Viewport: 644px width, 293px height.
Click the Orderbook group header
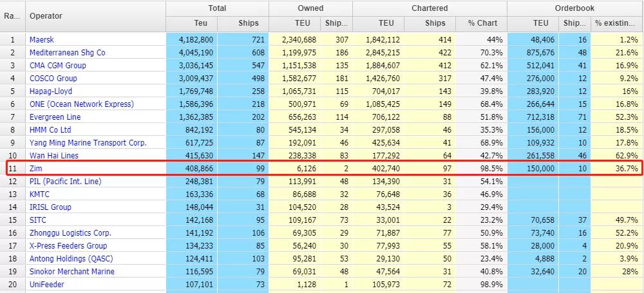pyautogui.click(x=575, y=8)
